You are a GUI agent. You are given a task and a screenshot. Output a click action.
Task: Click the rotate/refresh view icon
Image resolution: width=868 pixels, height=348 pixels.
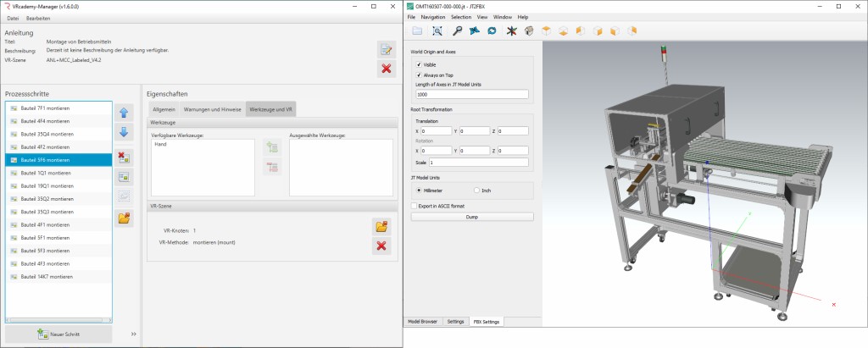pyautogui.click(x=491, y=31)
